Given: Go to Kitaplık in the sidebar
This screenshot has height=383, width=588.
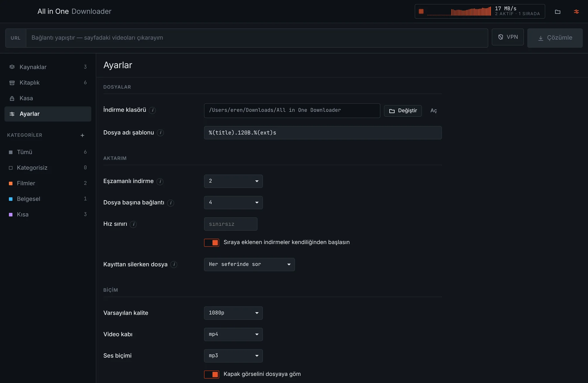Looking at the screenshot, I should click(48, 83).
